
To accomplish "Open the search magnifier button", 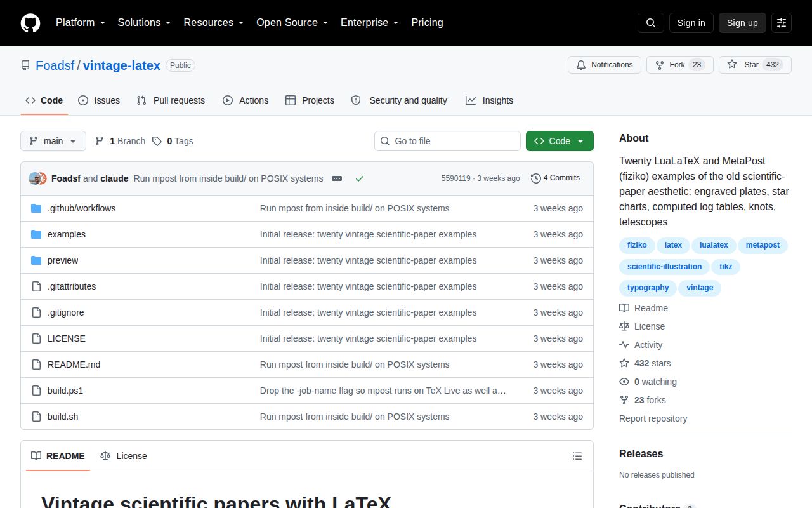I will tap(651, 23).
